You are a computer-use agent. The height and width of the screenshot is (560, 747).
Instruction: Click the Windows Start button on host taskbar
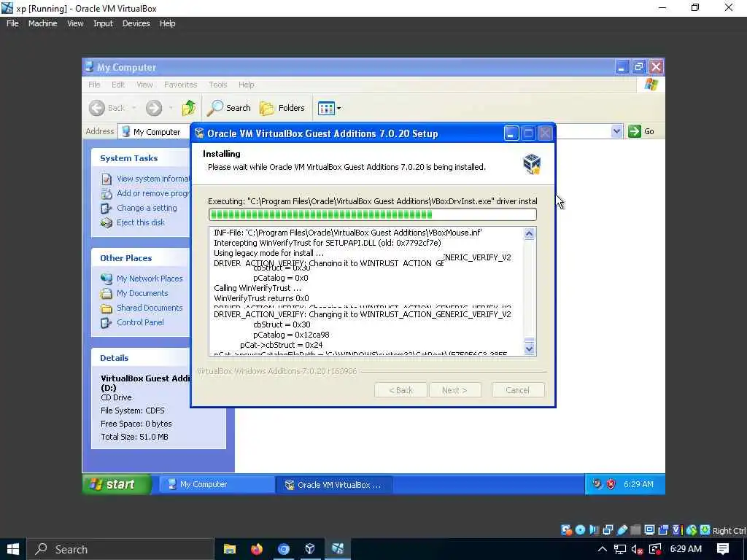click(13, 549)
